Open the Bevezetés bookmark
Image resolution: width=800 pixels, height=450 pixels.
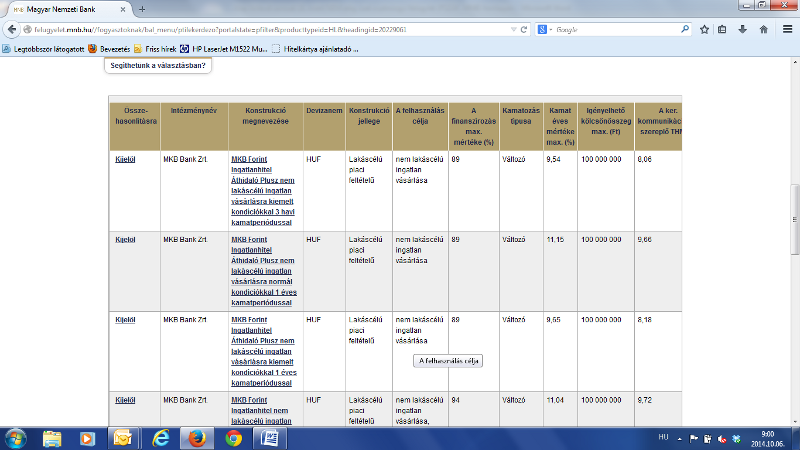(x=109, y=49)
